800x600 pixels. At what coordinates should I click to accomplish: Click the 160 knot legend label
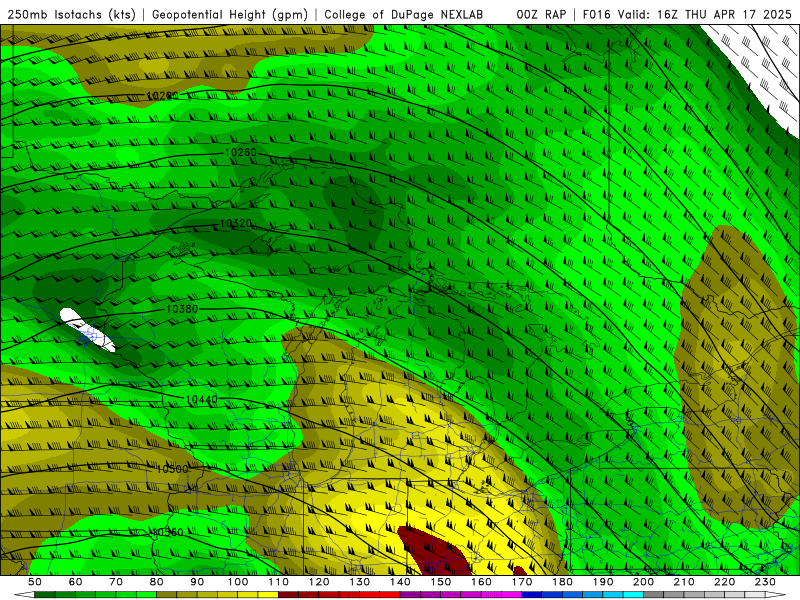coord(481,582)
